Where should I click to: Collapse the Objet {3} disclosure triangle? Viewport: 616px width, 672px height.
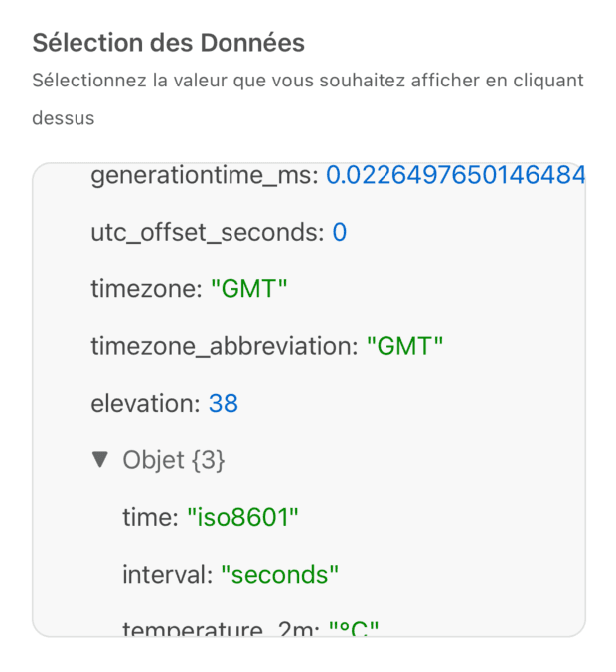(x=99, y=460)
